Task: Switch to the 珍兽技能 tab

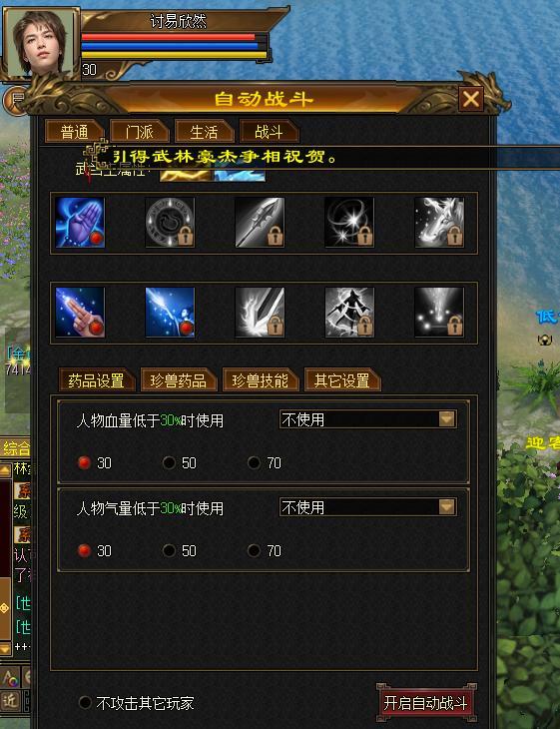Action: (x=261, y=380)
